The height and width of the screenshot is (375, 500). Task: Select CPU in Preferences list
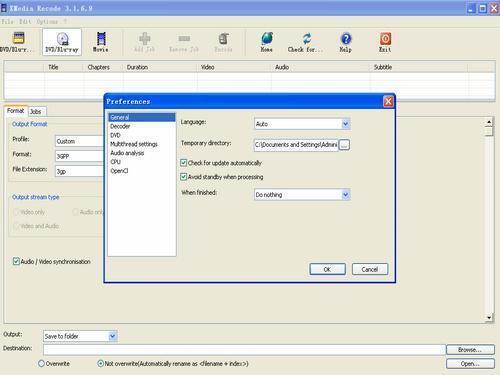142,162
